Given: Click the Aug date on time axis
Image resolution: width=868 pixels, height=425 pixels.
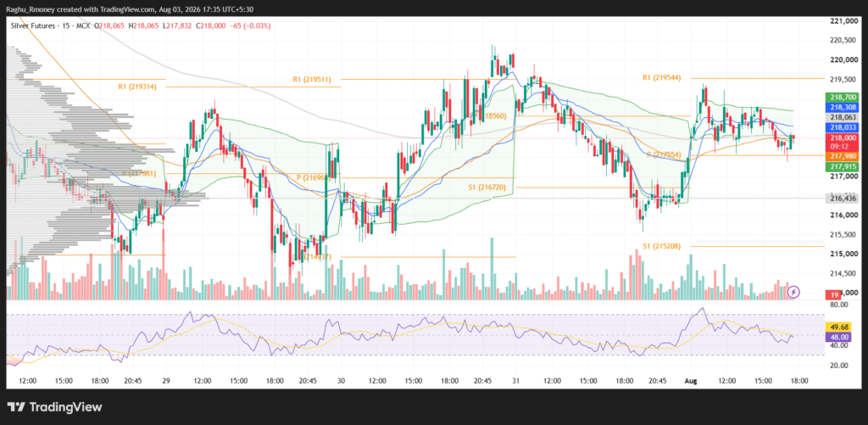Looking at the screenshot, I should click(x=691, y=381).
